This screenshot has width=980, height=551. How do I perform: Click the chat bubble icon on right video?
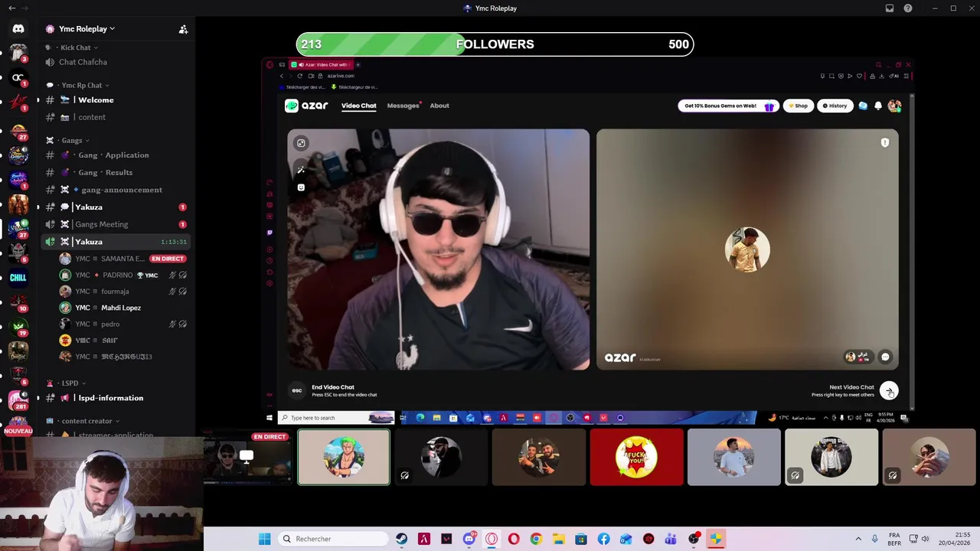(885, 357)
